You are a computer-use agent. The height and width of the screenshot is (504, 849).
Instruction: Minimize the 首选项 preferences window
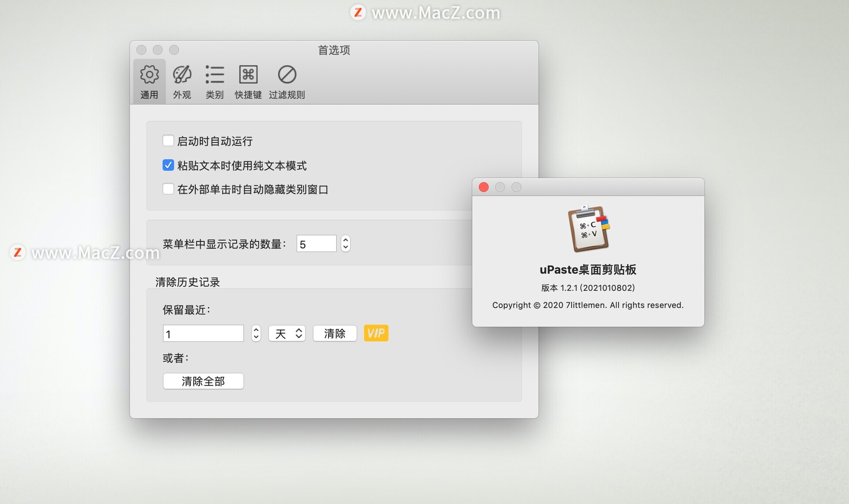tap(158, 50)
